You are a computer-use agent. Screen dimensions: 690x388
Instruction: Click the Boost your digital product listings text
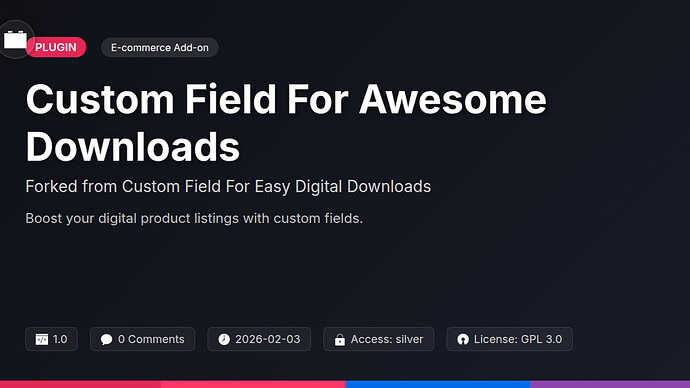194,219
